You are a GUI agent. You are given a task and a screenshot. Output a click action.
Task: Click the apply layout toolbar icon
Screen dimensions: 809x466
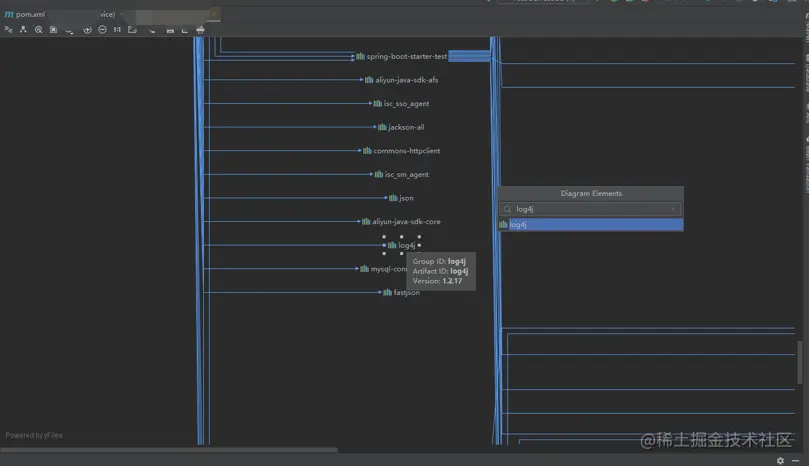click(152, 30)
